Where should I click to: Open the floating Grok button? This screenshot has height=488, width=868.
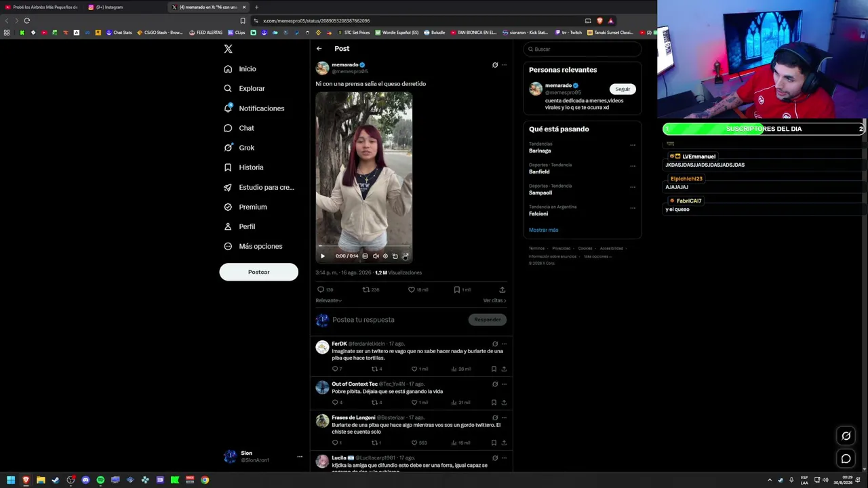pyautogui.click(x=846, y=436)
